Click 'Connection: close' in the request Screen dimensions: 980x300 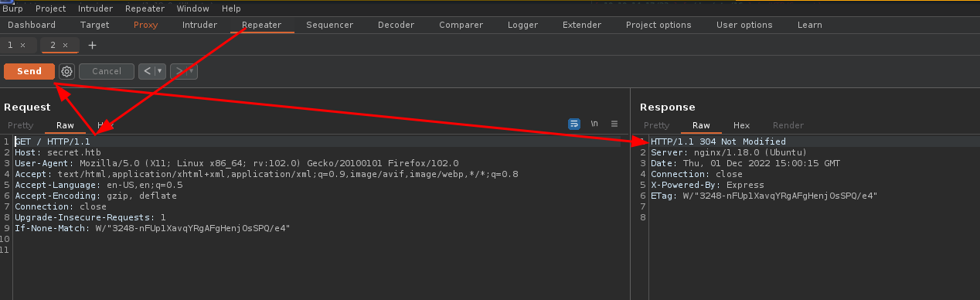60,206
